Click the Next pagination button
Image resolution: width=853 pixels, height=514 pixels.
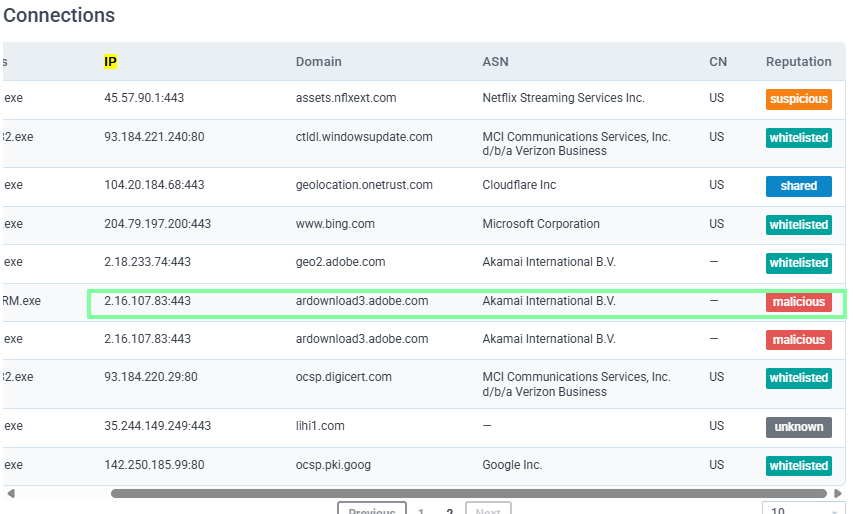click(488, 509)
